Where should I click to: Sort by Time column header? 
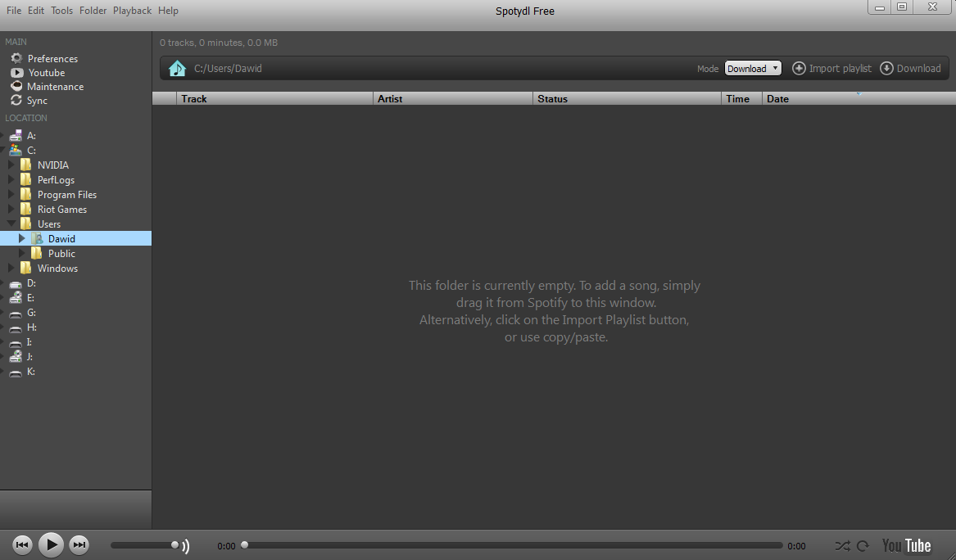tap(741, 99)
